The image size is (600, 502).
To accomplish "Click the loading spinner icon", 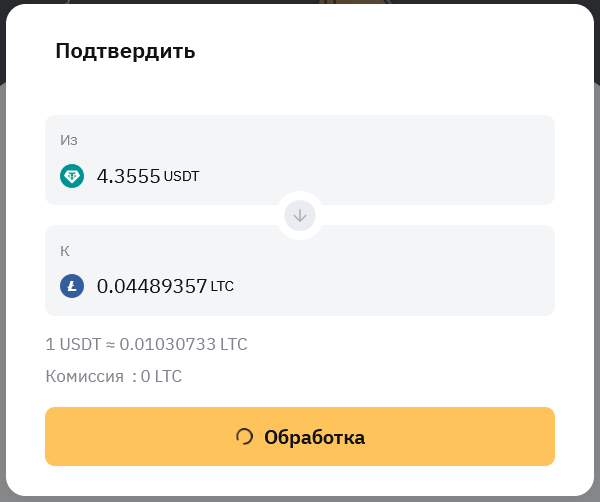I will 244,436.
